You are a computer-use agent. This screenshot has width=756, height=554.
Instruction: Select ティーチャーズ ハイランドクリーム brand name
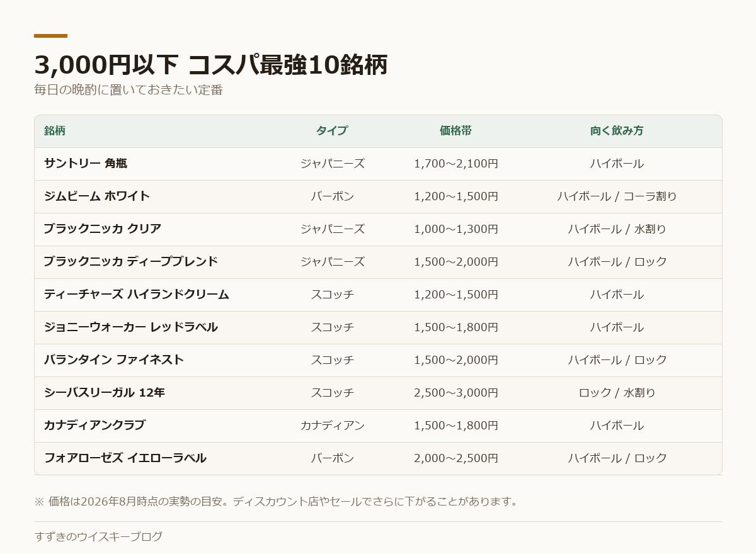pyautogui.click(x=137, y=295)
